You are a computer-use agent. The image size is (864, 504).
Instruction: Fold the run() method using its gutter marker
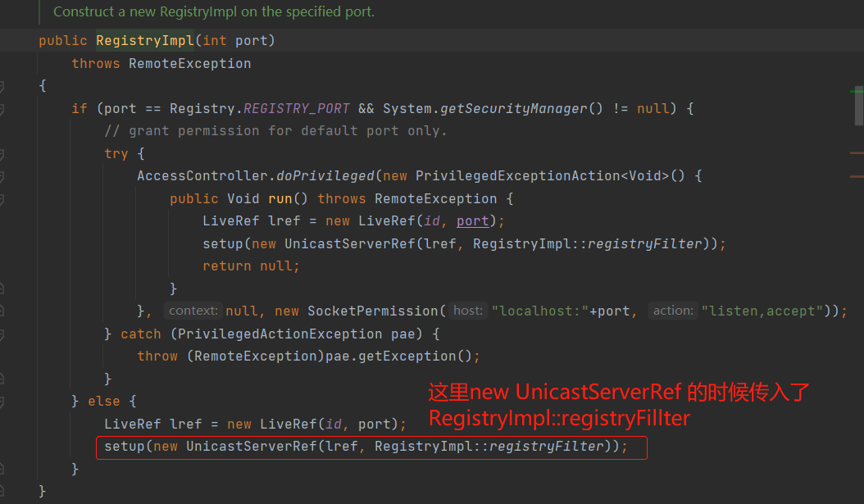tap(2, 199)
